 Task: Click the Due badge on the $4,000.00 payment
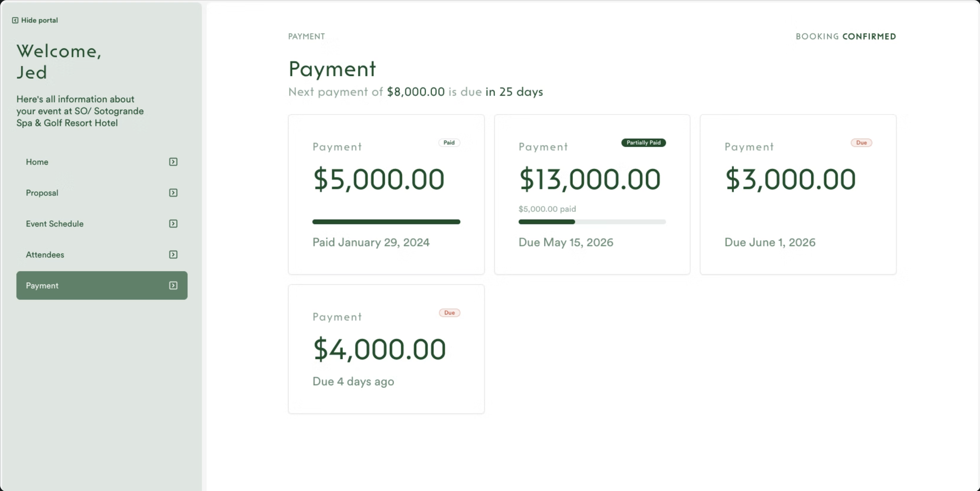[x=449, y=312]
